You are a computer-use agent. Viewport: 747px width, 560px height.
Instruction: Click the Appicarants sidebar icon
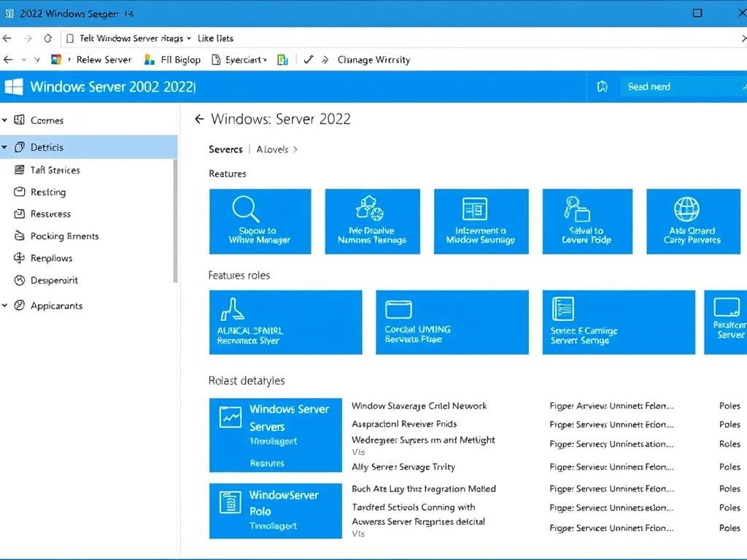coord(19,306)
